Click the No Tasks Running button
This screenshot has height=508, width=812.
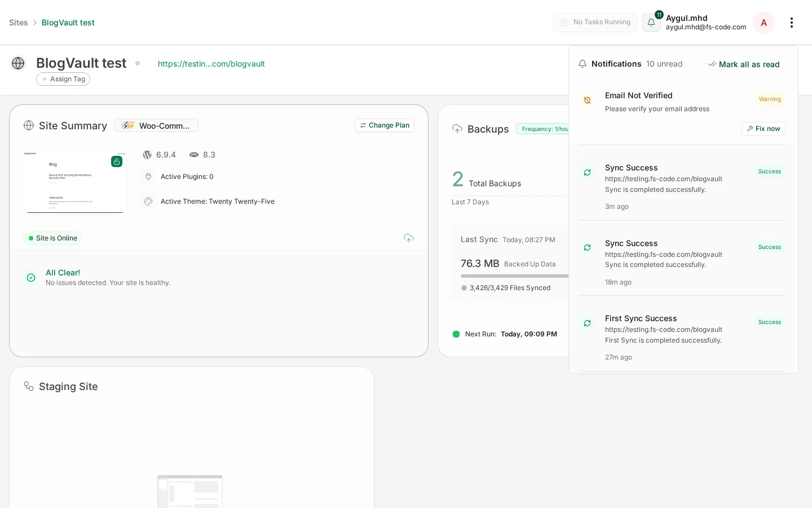pyautogui.click(x=595, y=23)
